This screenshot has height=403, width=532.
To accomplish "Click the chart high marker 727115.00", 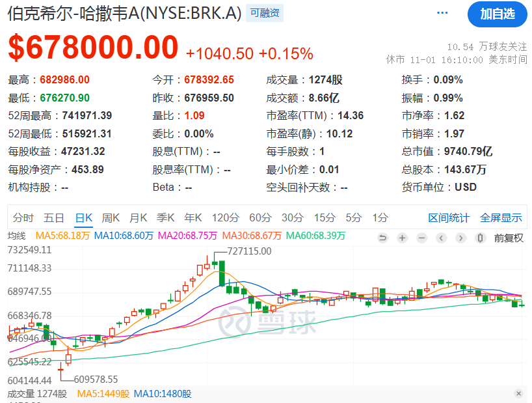I will click(x=249, y=251).
